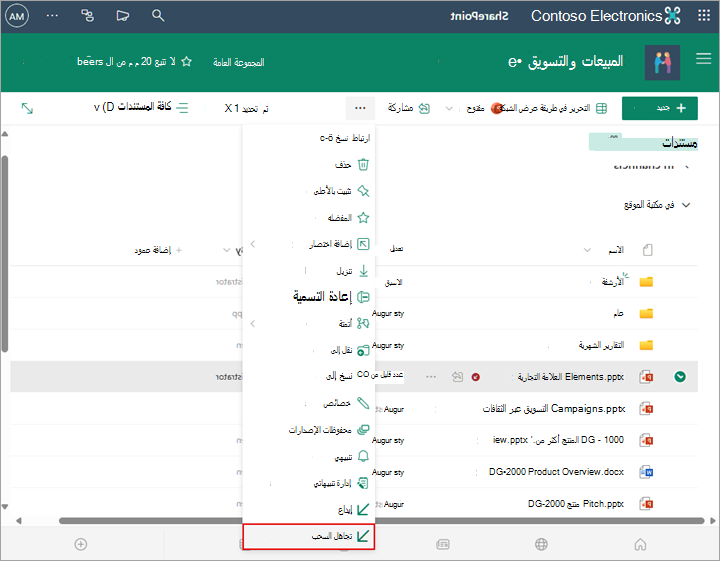
Task: Open the search magnifier icon in header
Action: point(158,16)
